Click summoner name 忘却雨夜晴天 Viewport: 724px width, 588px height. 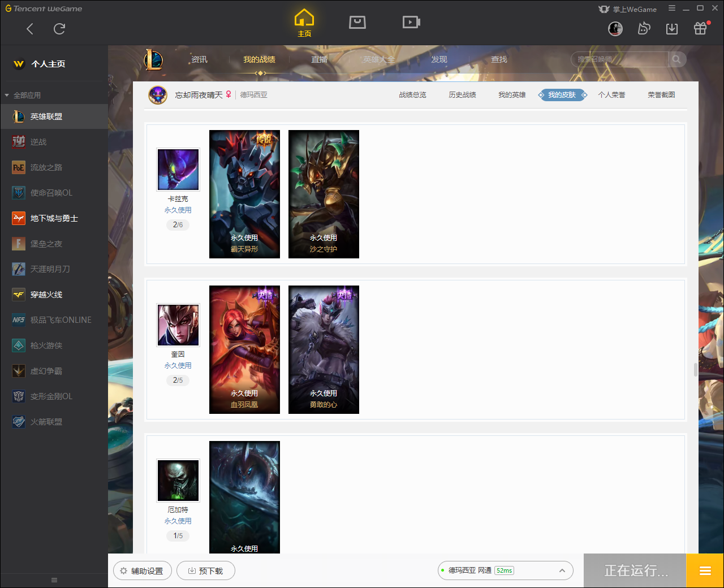[199, 95]
